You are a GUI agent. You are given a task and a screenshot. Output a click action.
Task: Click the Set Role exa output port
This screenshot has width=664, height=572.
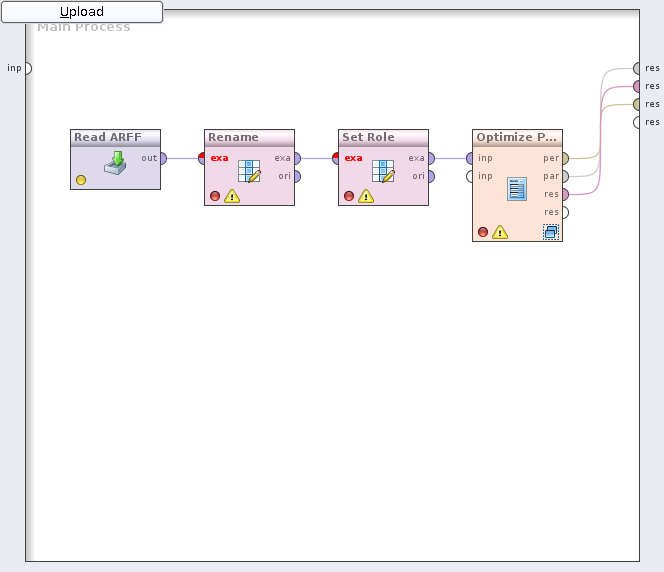tap(432, 158)
